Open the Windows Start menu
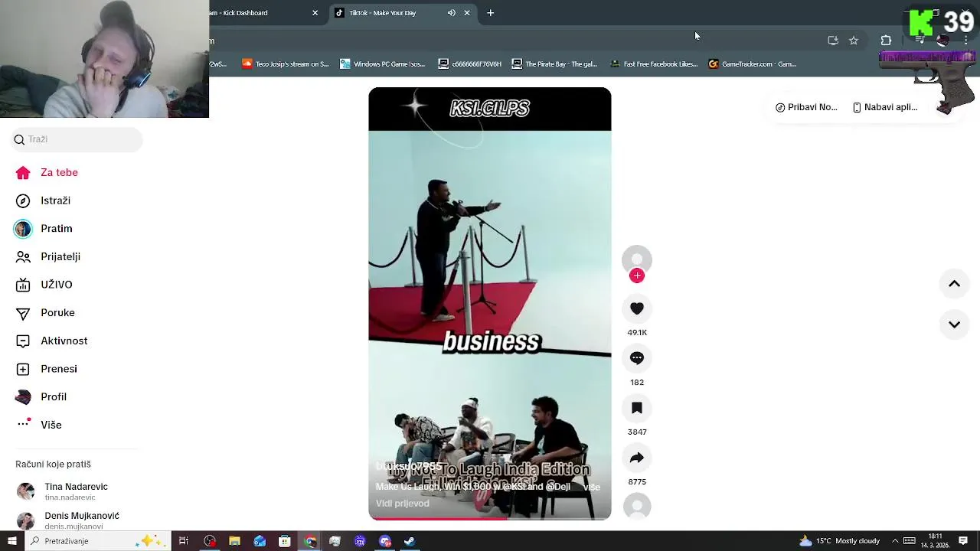Image resolution: width=980 pixels, height=551 pixels. pyautogui.click(x=11, y=541)
